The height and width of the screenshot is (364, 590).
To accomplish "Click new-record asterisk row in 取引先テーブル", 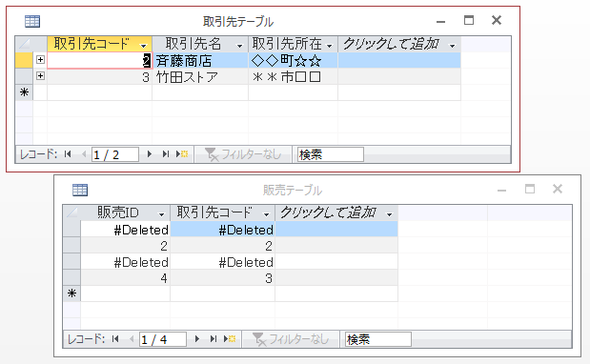I will (x=24, y=92).
